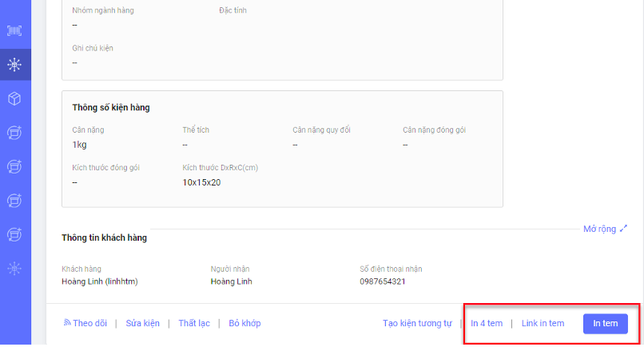The width and height of the screenshot is (644, 347).
Task: Click the Theo dõi follow link
Action: 85,323
